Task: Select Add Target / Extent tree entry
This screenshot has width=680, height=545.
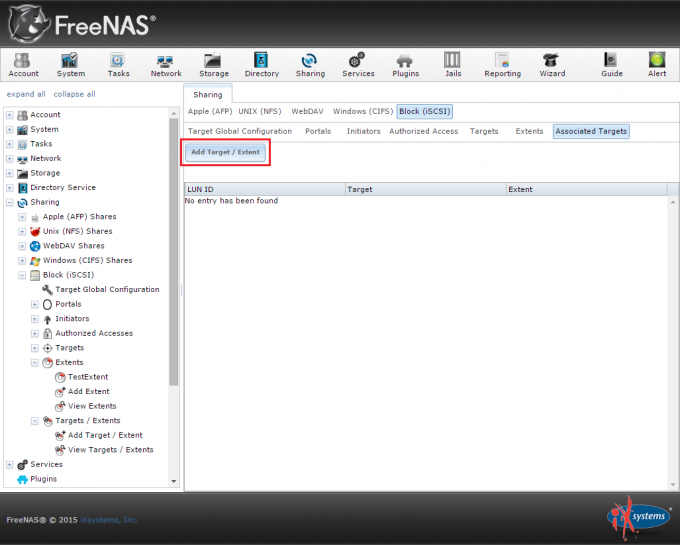Action: tap(105, 435)
